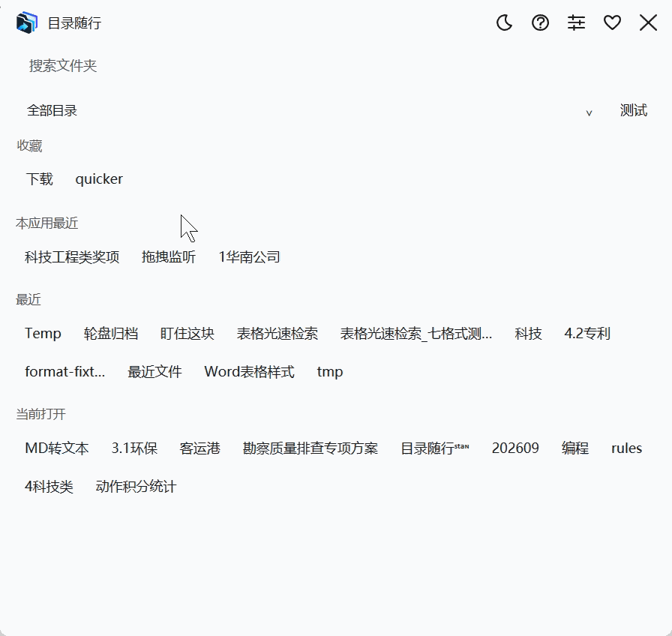672x636 pixels.
Task: Open the 202609 folder
Action: point(515,448)
